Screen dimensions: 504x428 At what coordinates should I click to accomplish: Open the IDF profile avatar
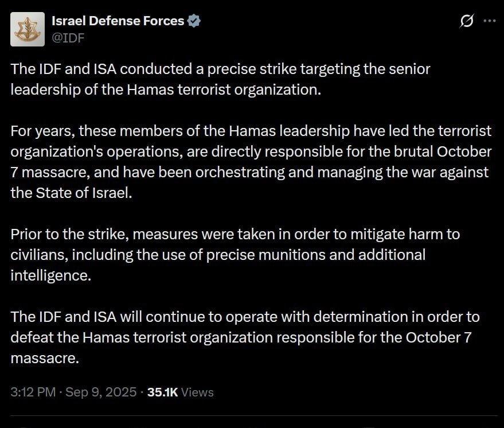point(28,29)
